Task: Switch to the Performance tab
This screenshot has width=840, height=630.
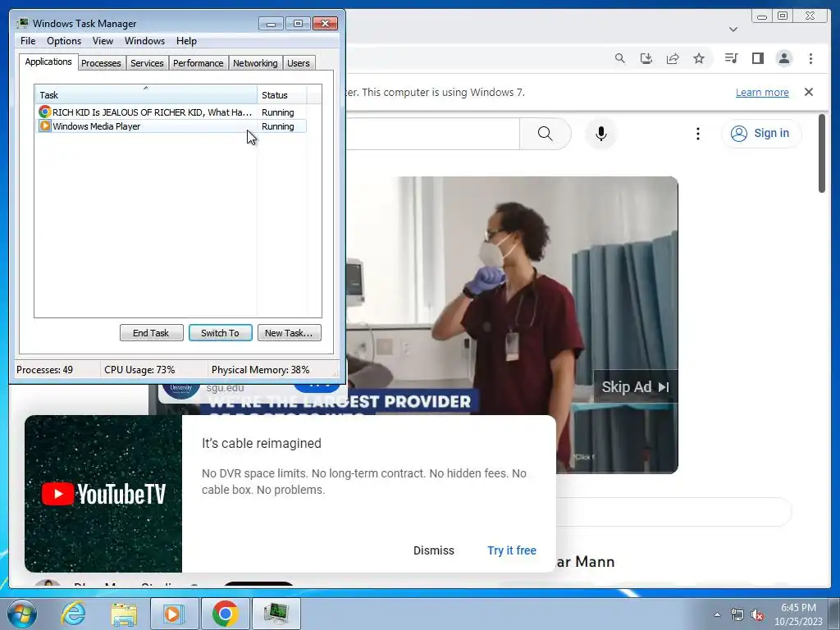Action: tap(198, 63)
